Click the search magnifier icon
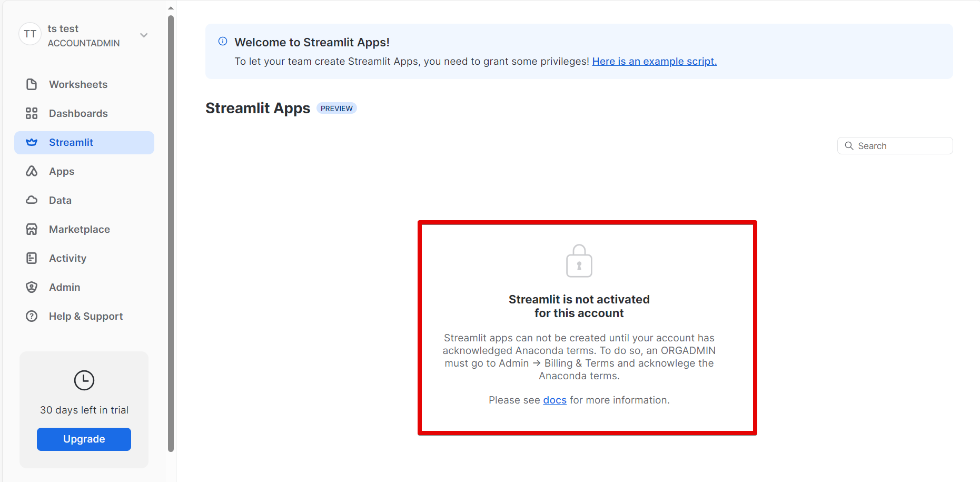 point(848,145)
